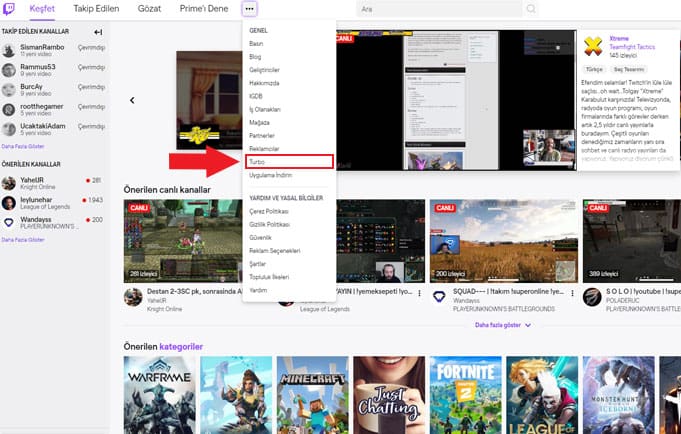Open the 'Gözat' browse tab
681x434 pixels.
click(151, 9)
